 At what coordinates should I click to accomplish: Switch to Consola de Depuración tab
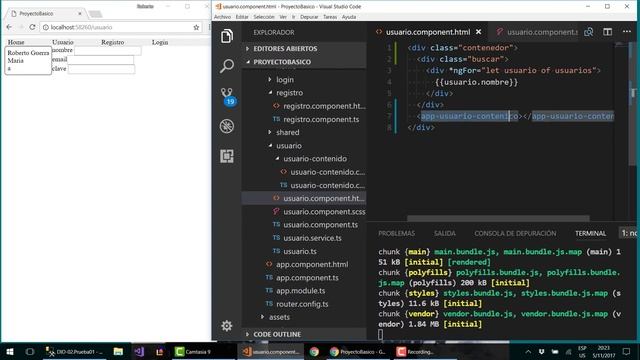coord(515,233)
